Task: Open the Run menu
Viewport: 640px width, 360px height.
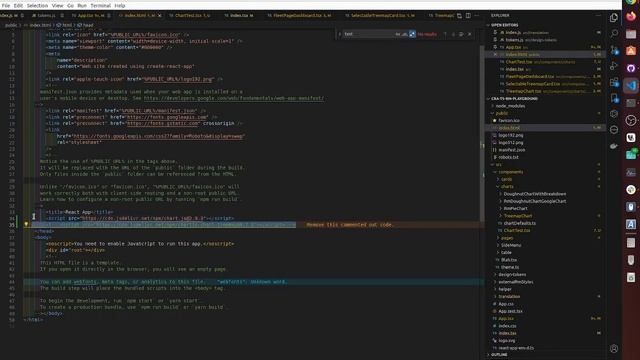Action: click(x=82, y=6)
